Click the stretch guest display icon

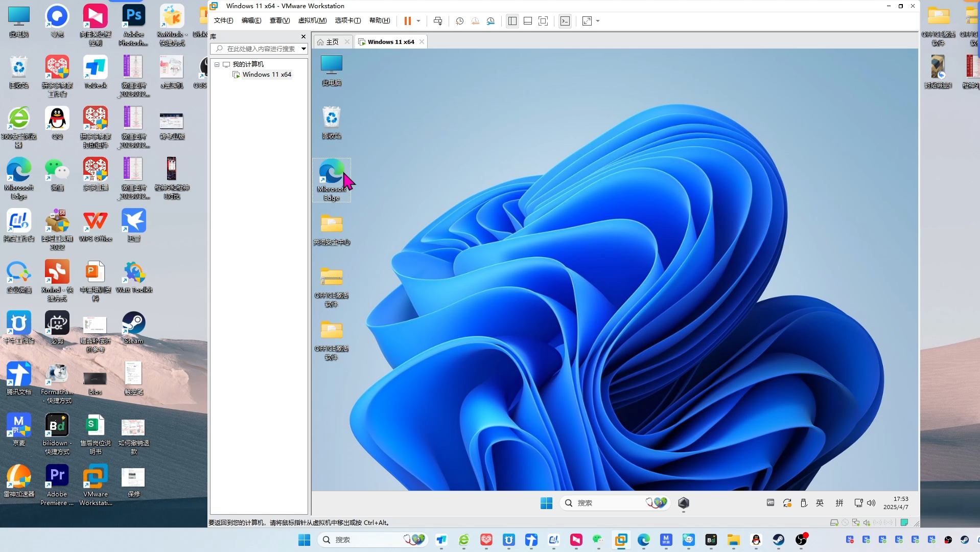pyautogui.click(x=587, y=21)
